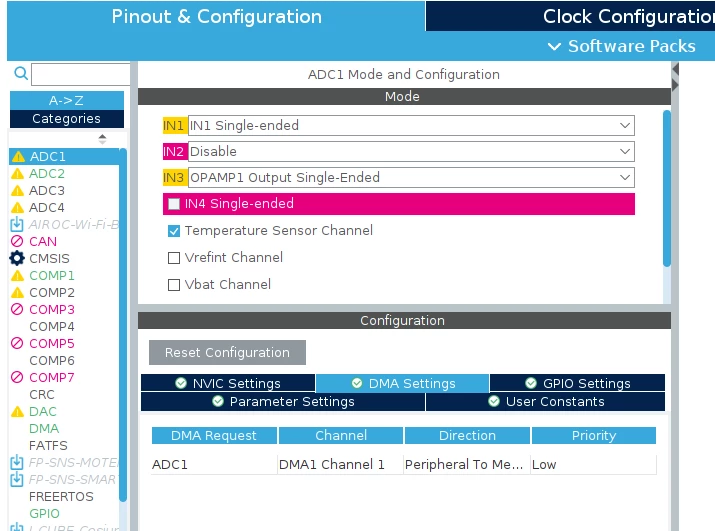715x531 pixels.
Task: Select FREERTOS in the peripheral list
Action: pyautogui.click(x=61, y=496)
